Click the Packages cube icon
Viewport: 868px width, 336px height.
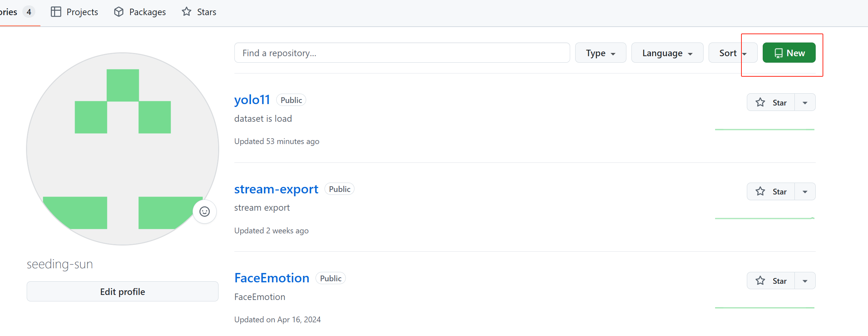[x=119, y=12]
